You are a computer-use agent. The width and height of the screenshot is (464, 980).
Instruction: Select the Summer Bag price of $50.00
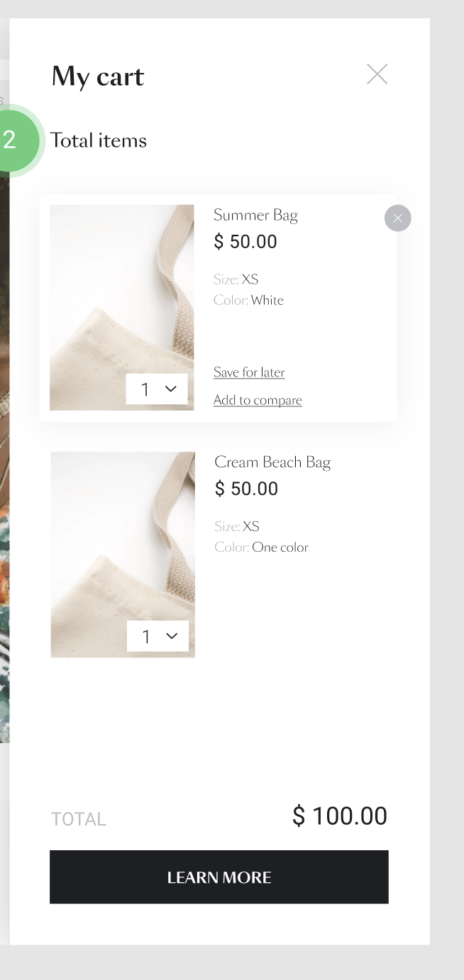click(245, 241)
